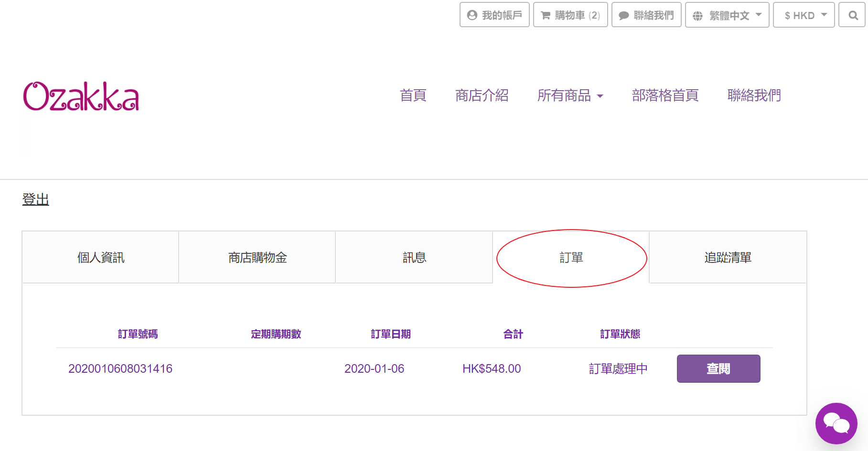868x451 pixels.
Task: Switch to the 個人資訊 tab
Action: click(x=101, y=258)
